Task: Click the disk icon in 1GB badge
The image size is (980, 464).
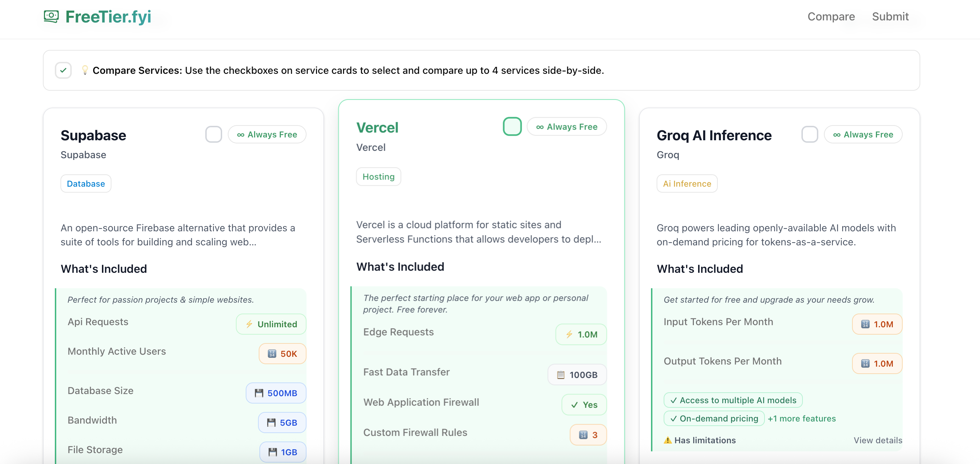Action: 272,452
